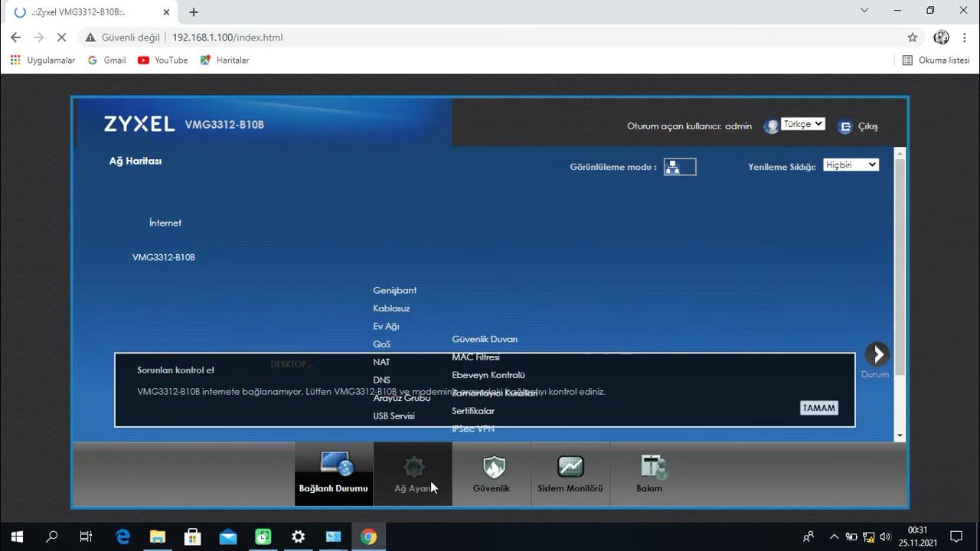Screen dimensions: 980x551
Task: Open notification center icon
Action: (x=956, y=537)
